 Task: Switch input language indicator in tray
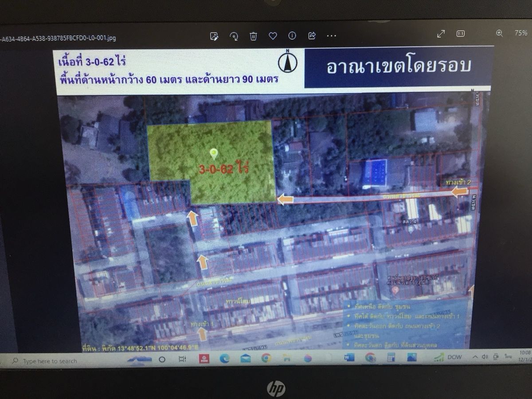[x=508, y=356]
